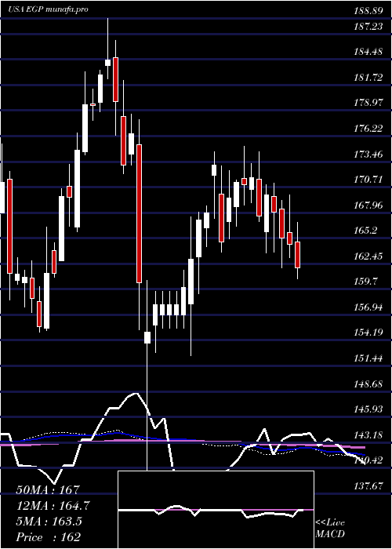Open the MACD inset chart panel
This screenshot has height=549, width=392.
(216, 510)
